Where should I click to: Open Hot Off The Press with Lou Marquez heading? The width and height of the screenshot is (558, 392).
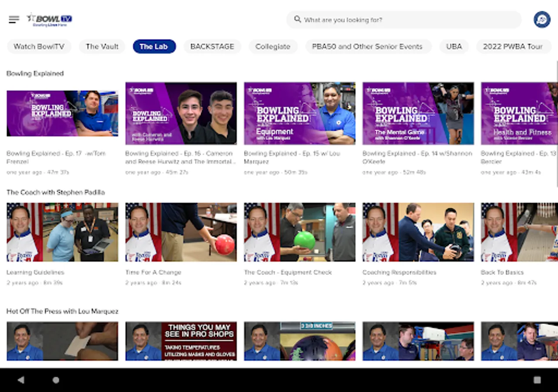62,311
